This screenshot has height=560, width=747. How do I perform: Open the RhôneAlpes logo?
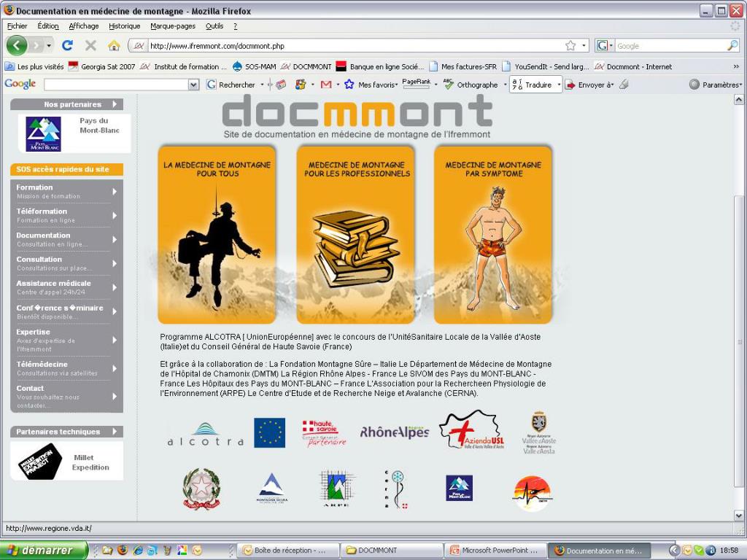click(395, 432)
